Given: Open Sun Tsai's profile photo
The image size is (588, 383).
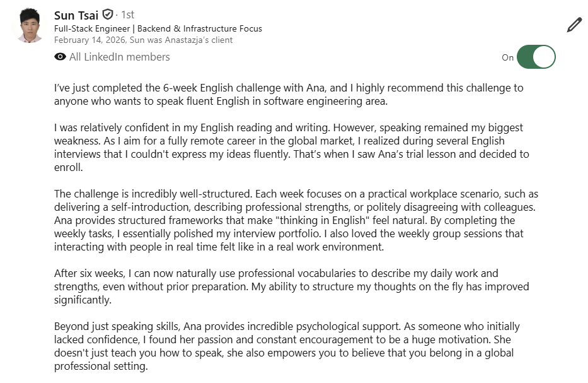Looking at the screenshot, I should tap(29, 25).
